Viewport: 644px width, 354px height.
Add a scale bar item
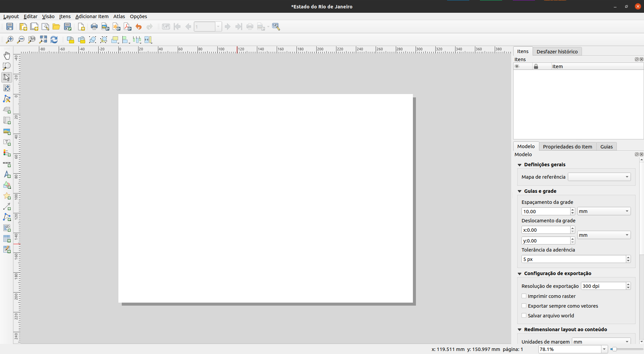[x=7, y=164]
